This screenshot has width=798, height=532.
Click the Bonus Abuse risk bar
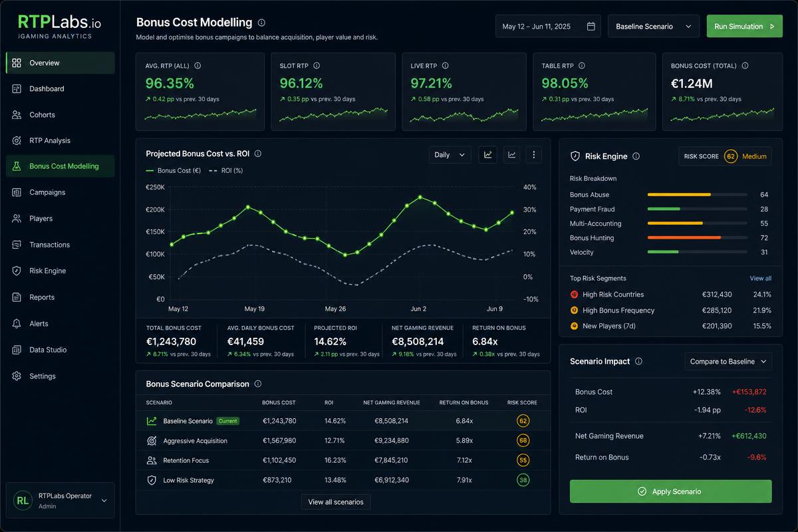[697, 195]
